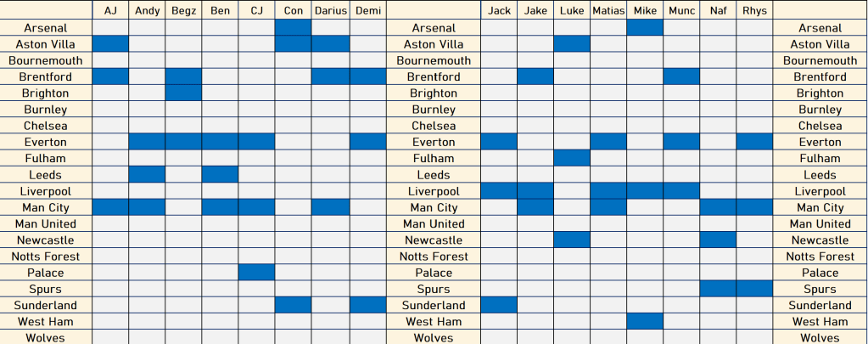
Task: Select the empty Bournemouth cell under Jack
Action: (x=499, y=60)
